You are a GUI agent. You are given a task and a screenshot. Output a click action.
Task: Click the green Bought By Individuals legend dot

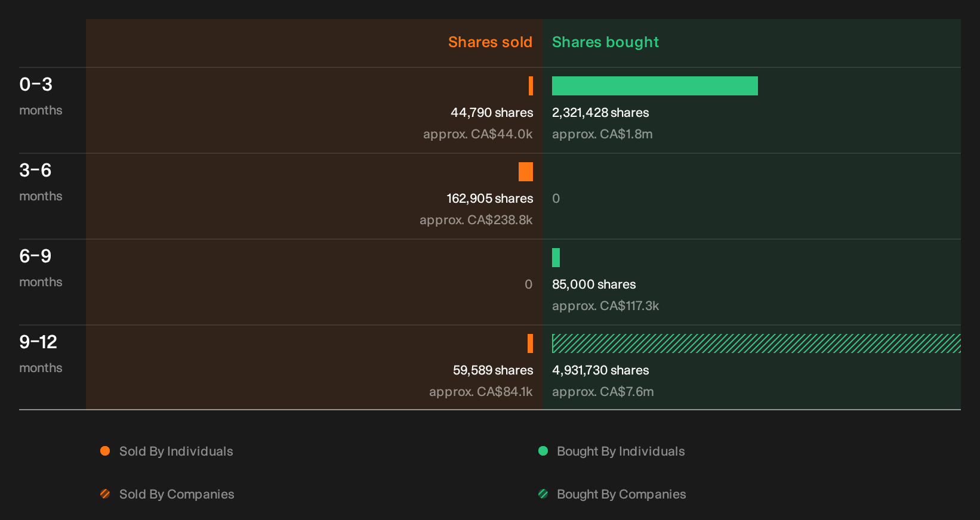coord(543,451)
